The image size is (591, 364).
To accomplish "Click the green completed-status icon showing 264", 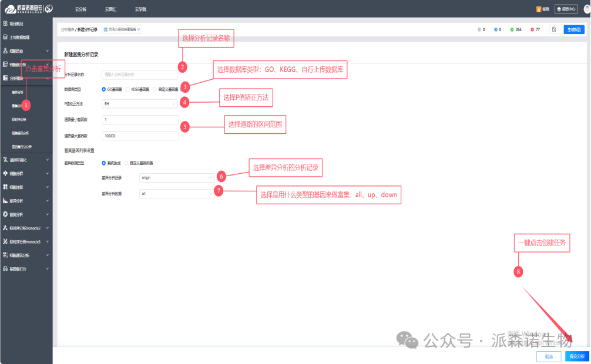I will [512, 29].
